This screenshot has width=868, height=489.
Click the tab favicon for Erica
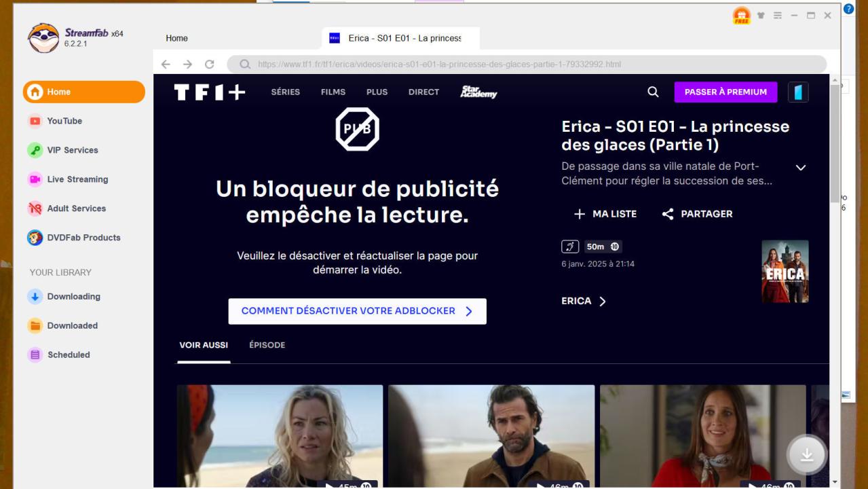point(335,38)
